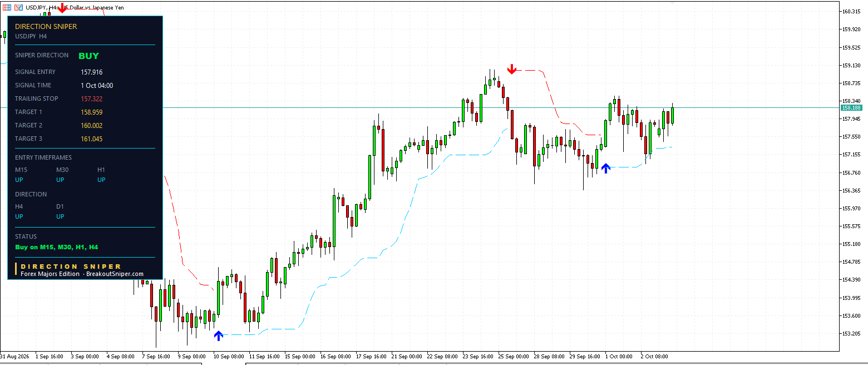The width and height of the screenshot is (868, 365).
Task: Click the 31 Aug 2026 time axis label
Action: [x=15, y=356]
